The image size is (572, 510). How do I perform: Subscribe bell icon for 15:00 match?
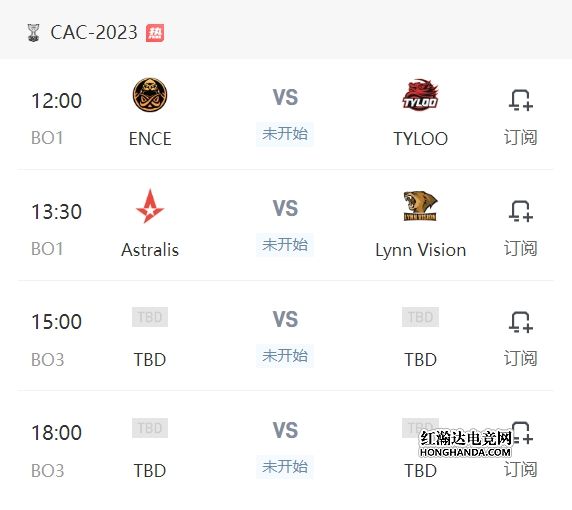(521, 322)
